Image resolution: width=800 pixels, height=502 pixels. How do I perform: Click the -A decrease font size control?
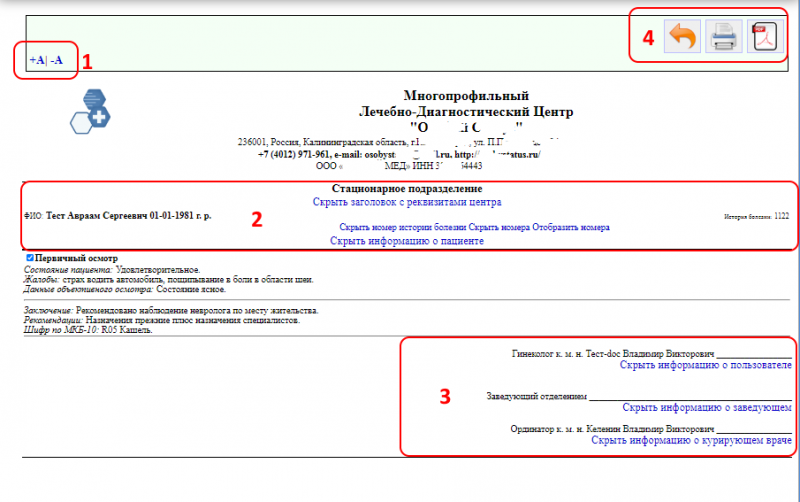(x=58, y=60)
